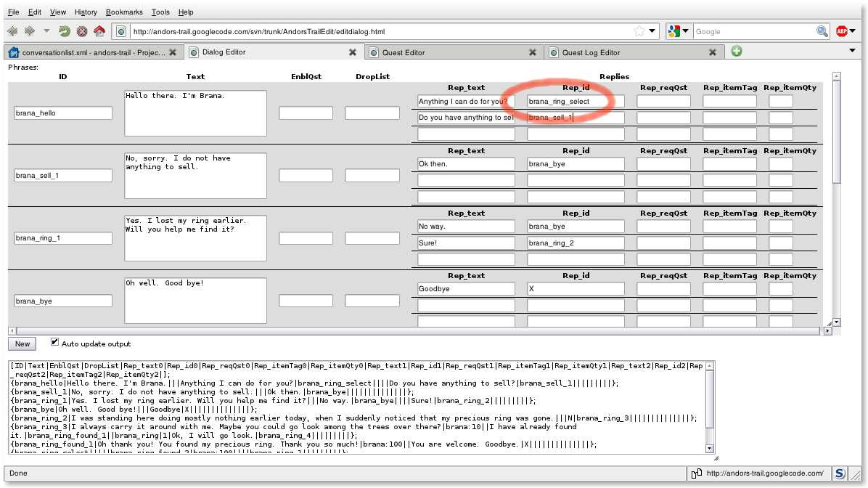Click the New button
This screenshot has height=488, width=868.
tap(22, 343)
